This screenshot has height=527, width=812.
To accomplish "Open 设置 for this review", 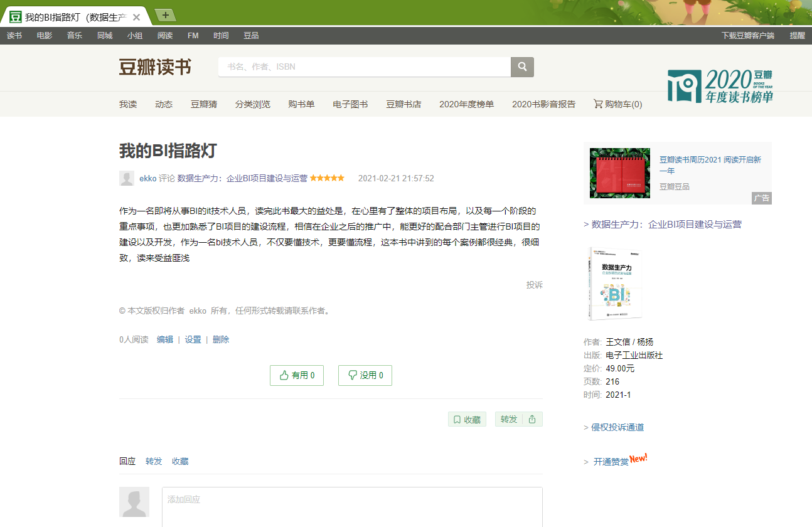I will point(193,339).
